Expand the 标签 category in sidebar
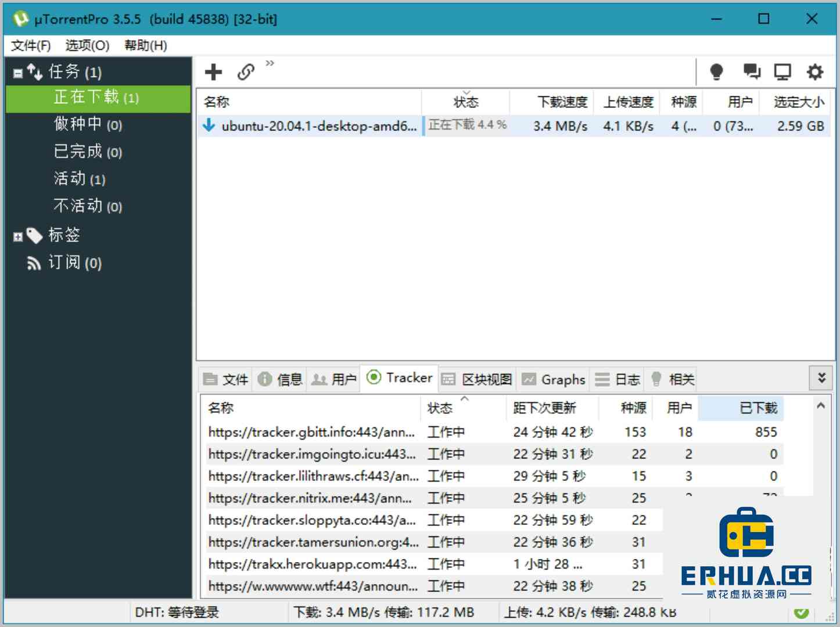This screenshot has height=627, width=840. point(18,236)
